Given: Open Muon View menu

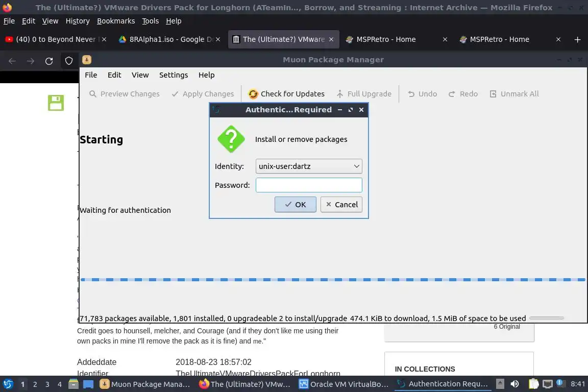Looking at the screenshot, I should click(x=140, y=75).
